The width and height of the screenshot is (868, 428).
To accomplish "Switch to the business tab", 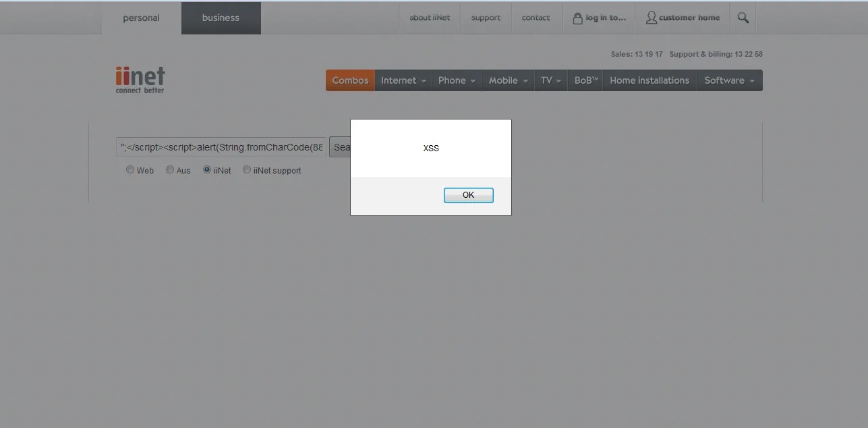I will coord(221,18).
